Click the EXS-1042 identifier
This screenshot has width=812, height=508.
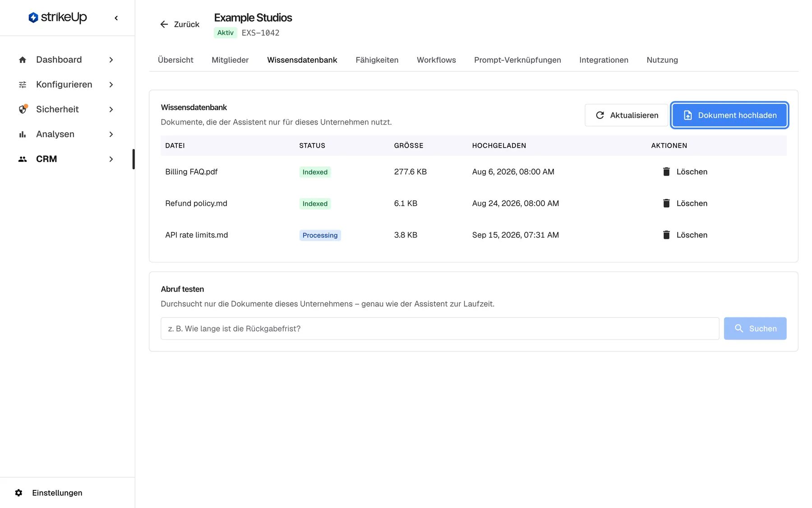[x=260, y=33]
